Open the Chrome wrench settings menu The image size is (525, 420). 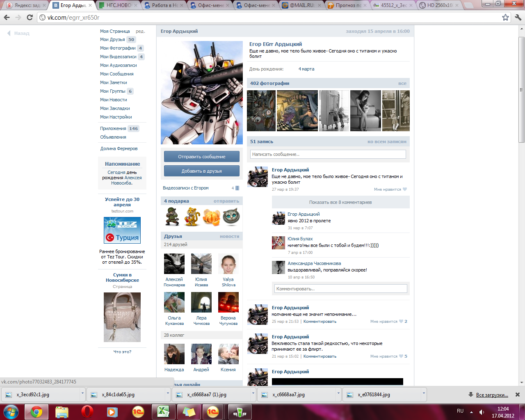click(x=518, y=18)
